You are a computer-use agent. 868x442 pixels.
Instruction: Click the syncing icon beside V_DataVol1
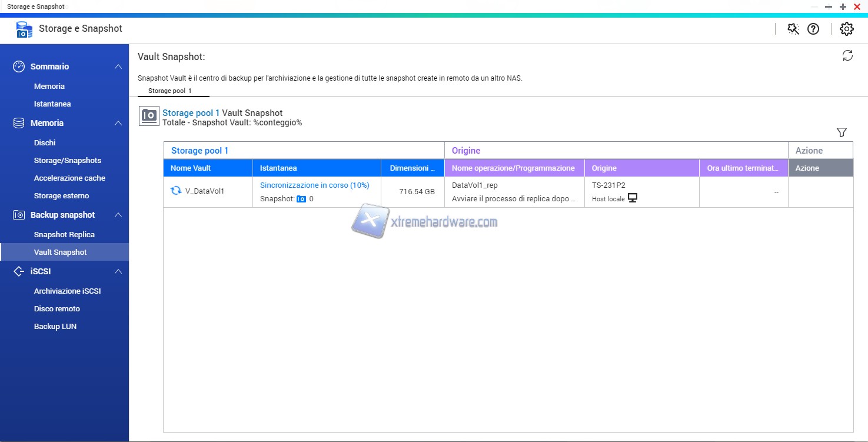click(176, 191)
